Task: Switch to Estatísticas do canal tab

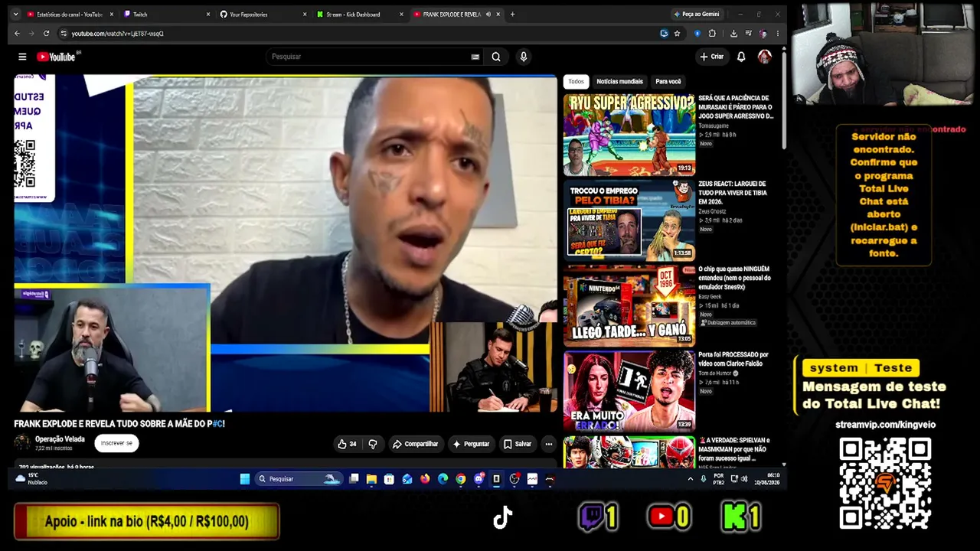Action: point(70,15)
